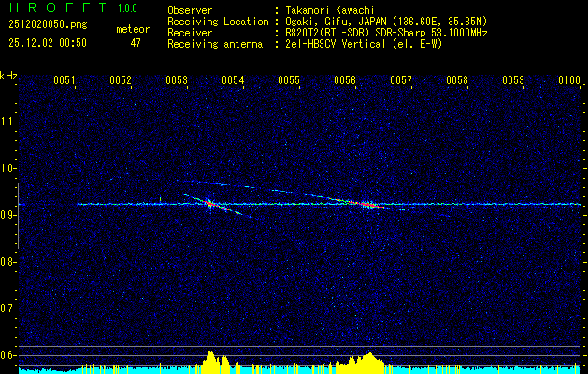Screen dimensions: 588x374
Task: Select the filename 2512020050.png
Action: tap(48, 25)
